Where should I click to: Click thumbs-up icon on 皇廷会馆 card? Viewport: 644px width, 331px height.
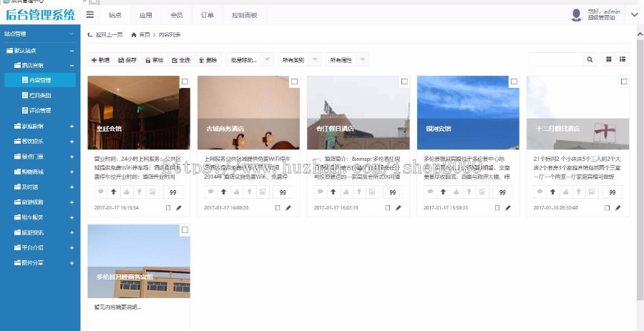(127, 192)
